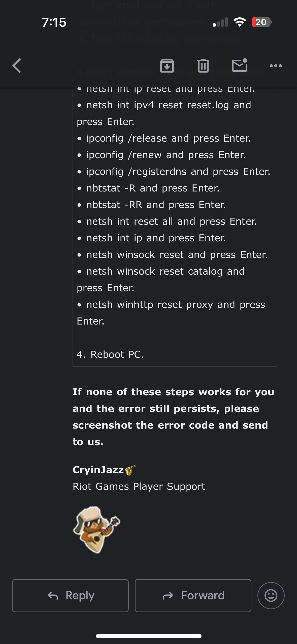Tap the CryinJazz signature name

[x=98, y=470]
